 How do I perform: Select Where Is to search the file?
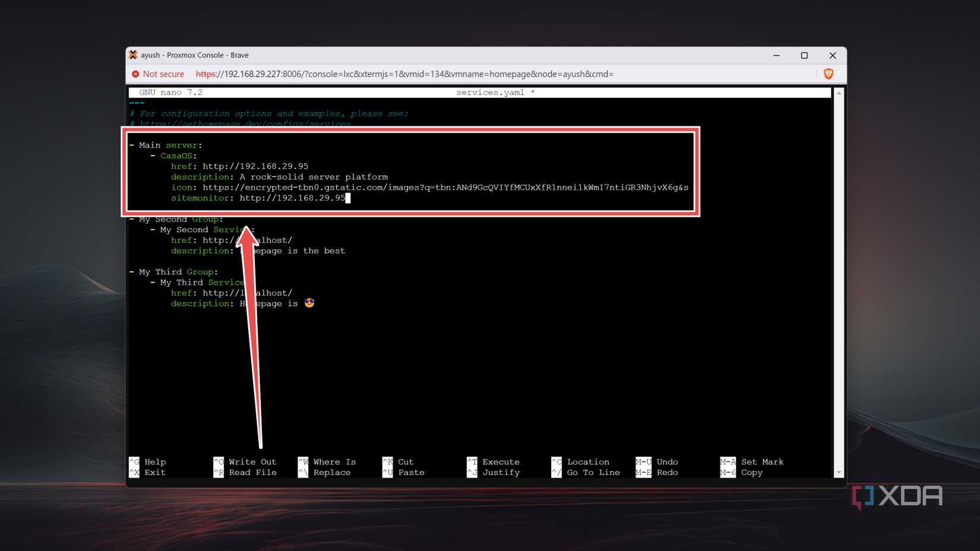click(x=333, y=462)
